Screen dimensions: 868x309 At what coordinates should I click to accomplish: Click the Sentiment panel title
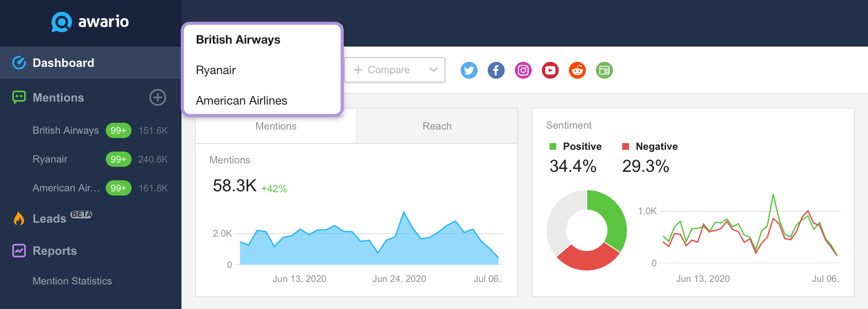coord(569,125)
